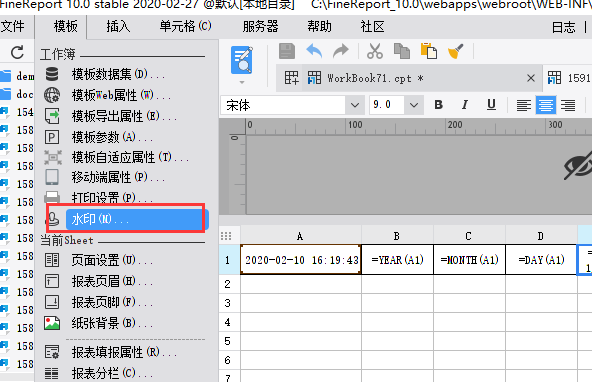Align text left
Image resolution: width=592 pixels, height=382 pixels.
coord(524,105)
